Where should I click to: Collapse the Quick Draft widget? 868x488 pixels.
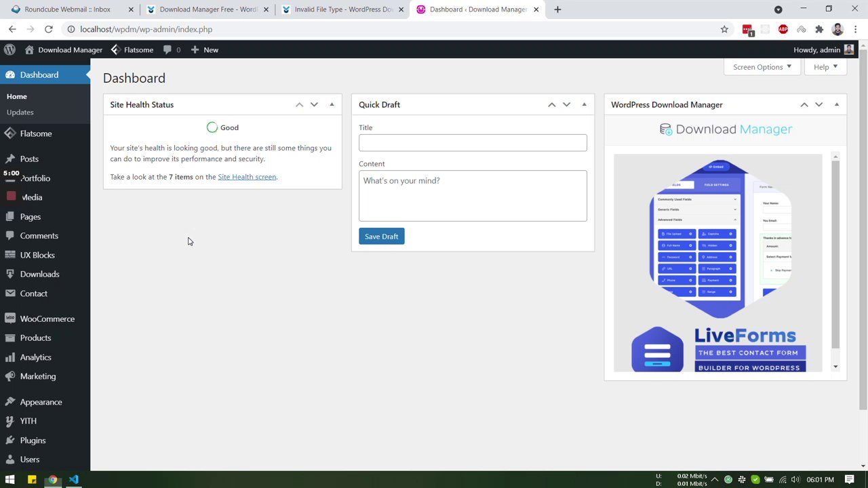(584, 104)
